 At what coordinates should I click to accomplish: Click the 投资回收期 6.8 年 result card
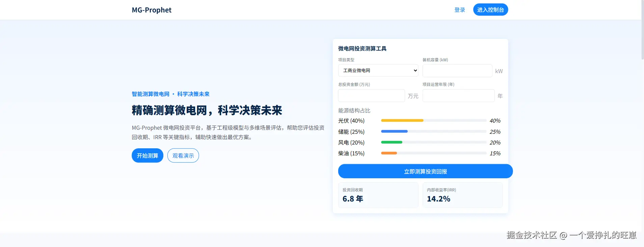378,195
